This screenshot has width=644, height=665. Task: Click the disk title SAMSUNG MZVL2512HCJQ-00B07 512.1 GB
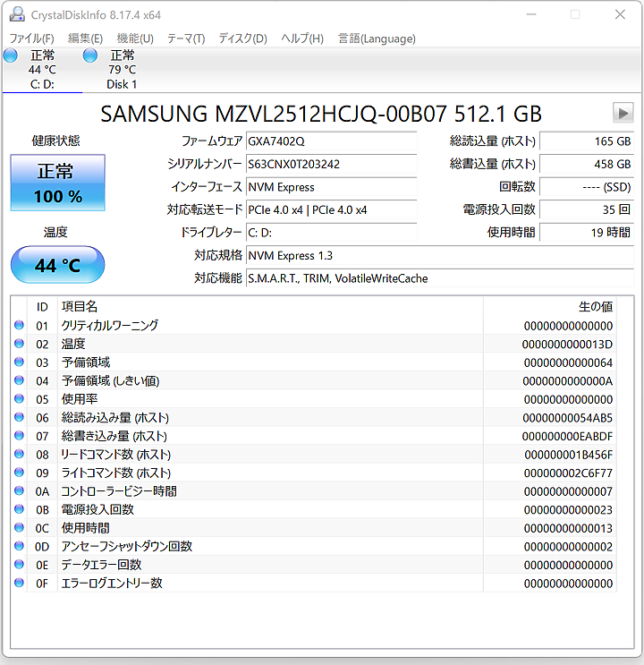pos(321,114)
